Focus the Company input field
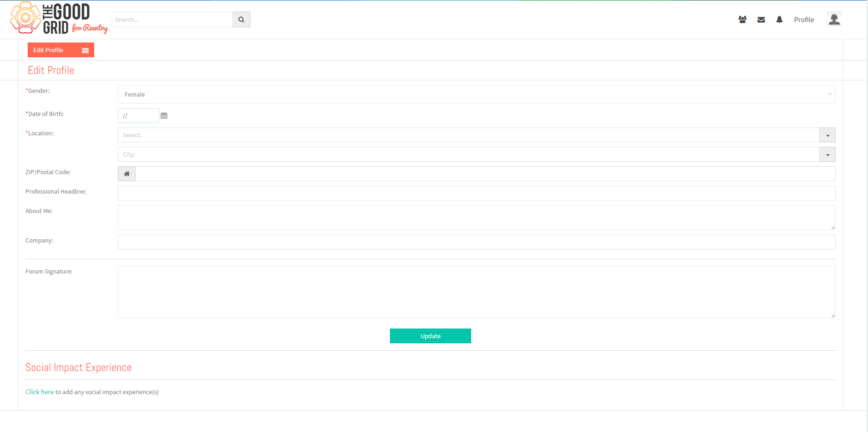The width and height of the screenshot is (868, 432). coord(477,242)
